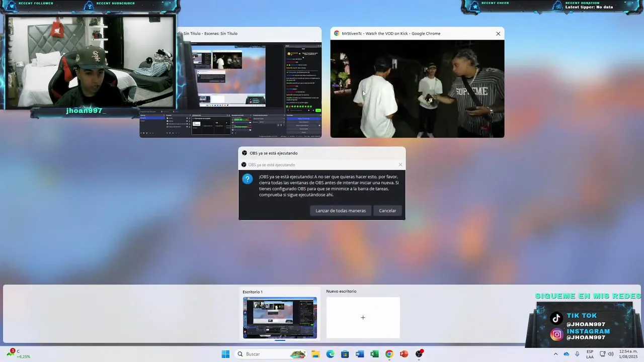Switch to OBS Studio on the taskbar

coord(419,354)
